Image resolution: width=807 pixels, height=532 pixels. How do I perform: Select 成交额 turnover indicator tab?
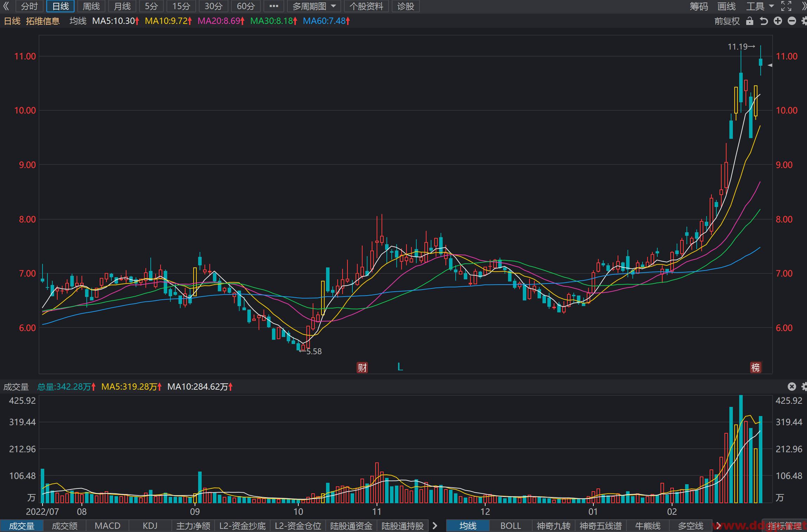[65, 526]
